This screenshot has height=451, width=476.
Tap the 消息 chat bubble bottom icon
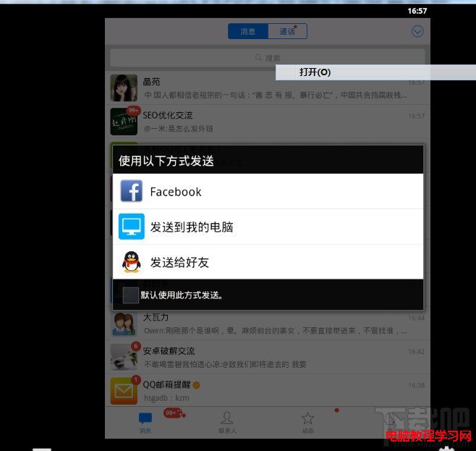(x=145, y=418)
